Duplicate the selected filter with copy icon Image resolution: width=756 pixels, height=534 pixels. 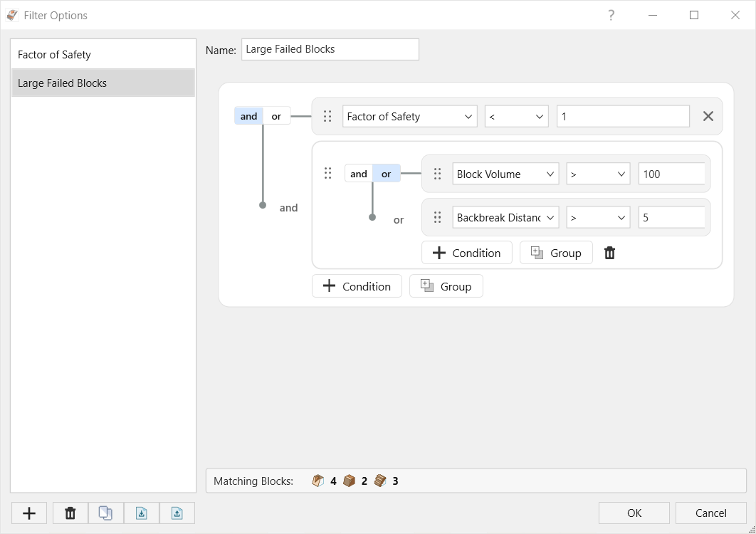tap(105, 513)
